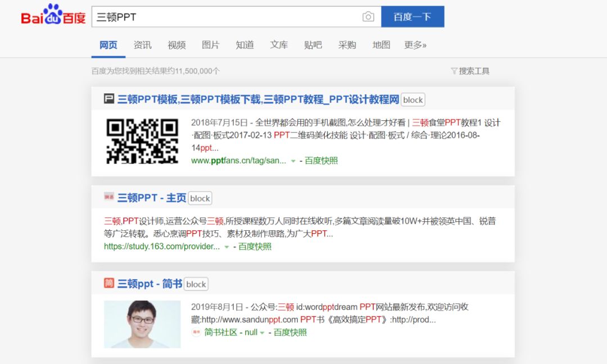Switch to the 视频 tab
The height and width of the screenshot is (364, 607).
click(176, 45)
